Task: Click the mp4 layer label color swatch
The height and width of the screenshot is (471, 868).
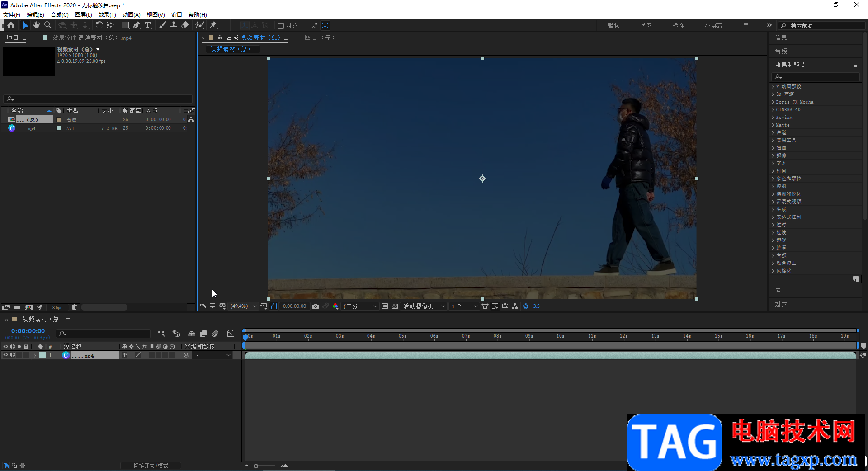Action: [42, 355]
